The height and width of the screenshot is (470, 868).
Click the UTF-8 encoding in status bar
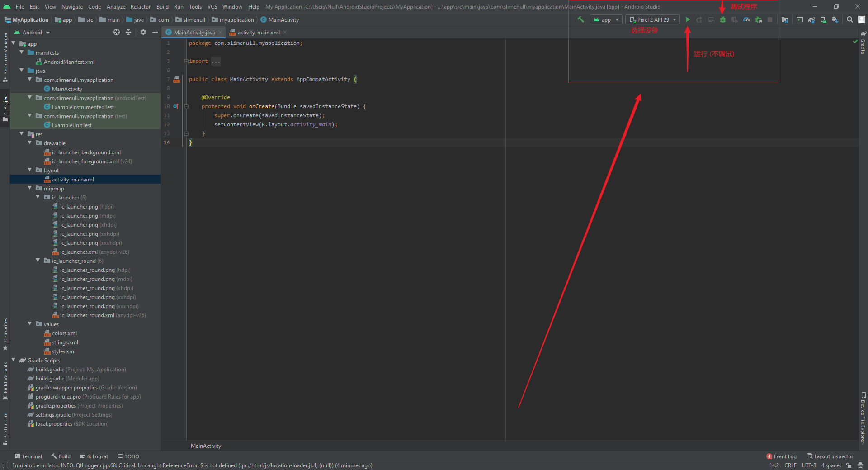[x=809, y=465]
